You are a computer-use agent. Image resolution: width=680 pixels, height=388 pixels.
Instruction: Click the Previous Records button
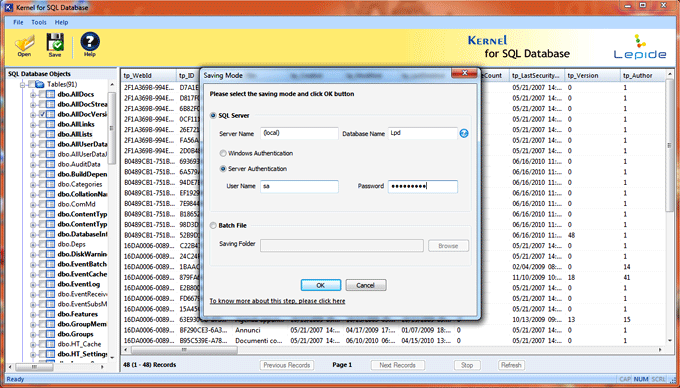(287, 365)
